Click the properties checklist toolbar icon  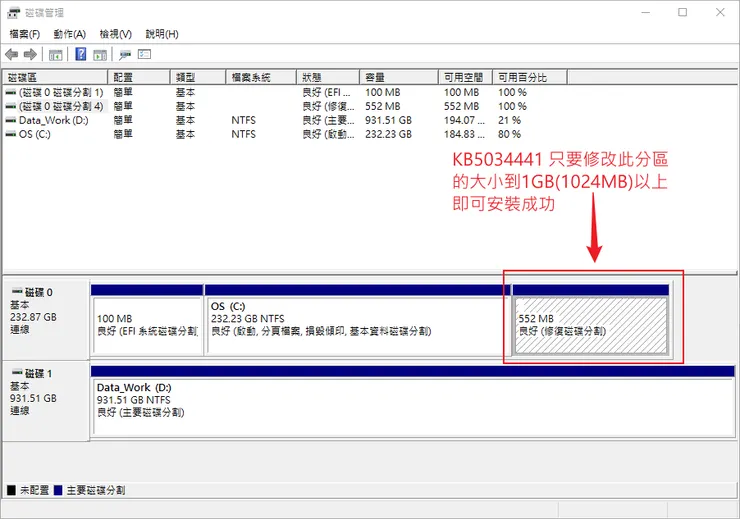(144, 54)
